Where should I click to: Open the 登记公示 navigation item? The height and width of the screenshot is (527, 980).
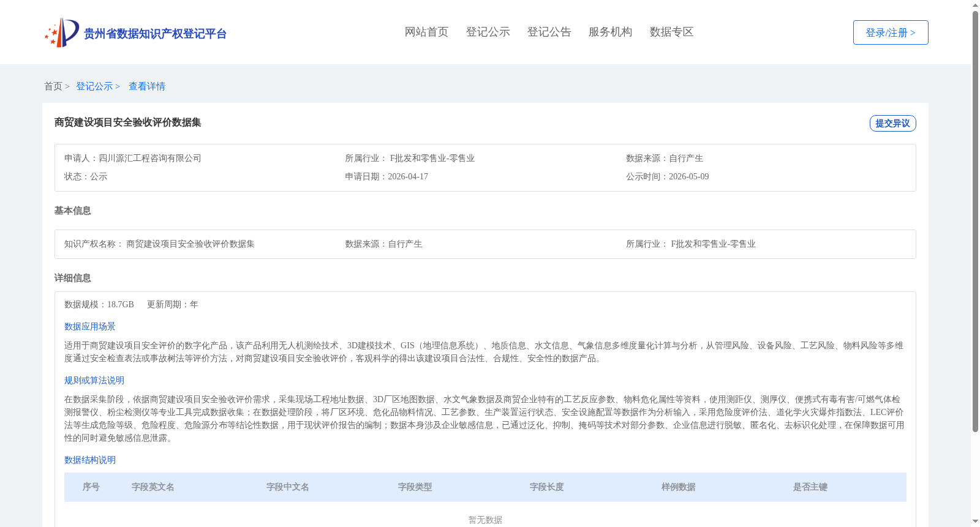point(488,32)
